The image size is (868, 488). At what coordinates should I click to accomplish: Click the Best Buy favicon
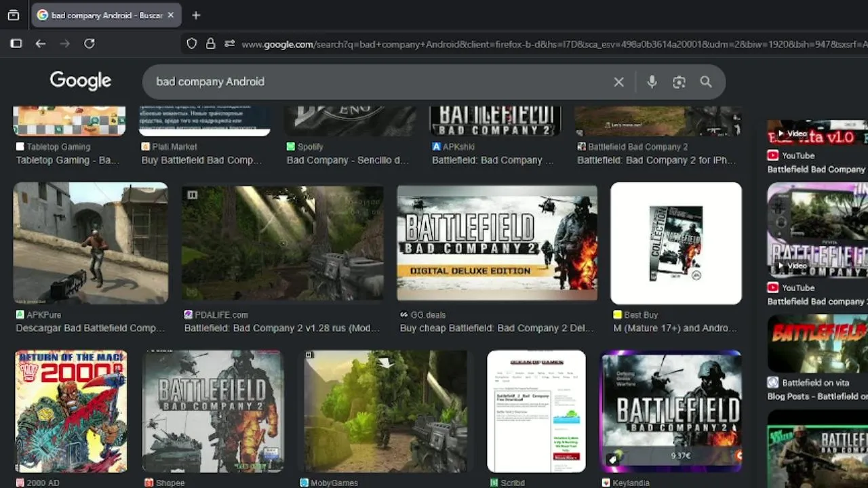[618, 314]
